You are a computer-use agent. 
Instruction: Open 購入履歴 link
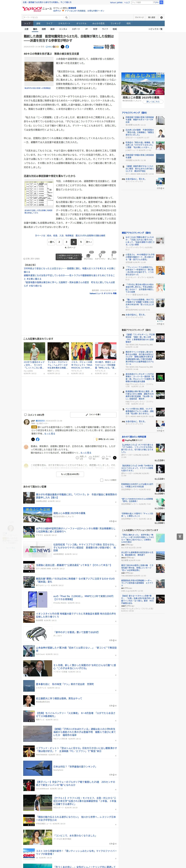(x=152, y=17)
